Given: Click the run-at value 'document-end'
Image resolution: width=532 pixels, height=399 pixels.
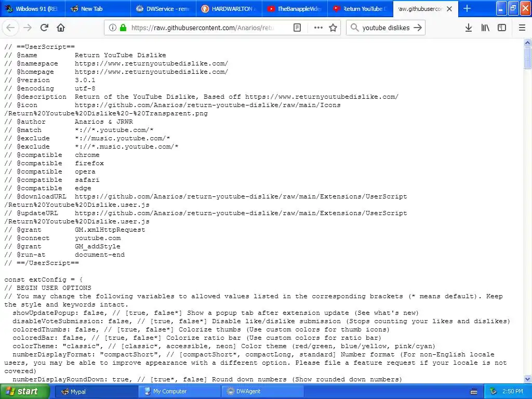Looking at the screenshot, I should pos(100,255).
